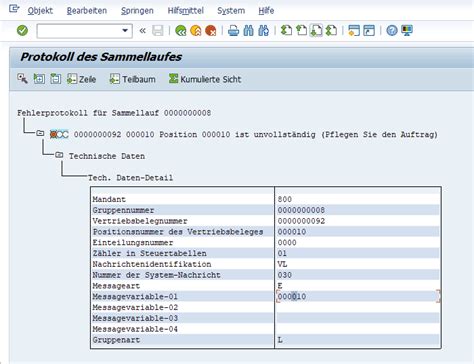The image size is (474, 364).
Task: Open the command field dropdown arrow
Action: 125,31
